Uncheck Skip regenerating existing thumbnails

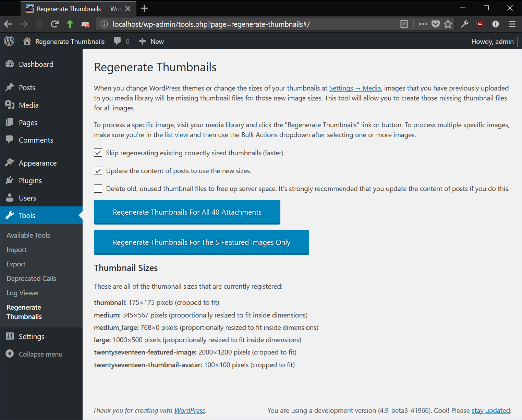98,153
